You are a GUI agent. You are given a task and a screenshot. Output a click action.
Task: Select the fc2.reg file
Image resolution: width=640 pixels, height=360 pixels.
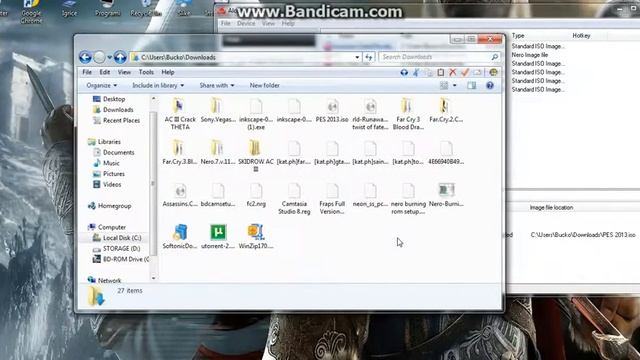256,195
